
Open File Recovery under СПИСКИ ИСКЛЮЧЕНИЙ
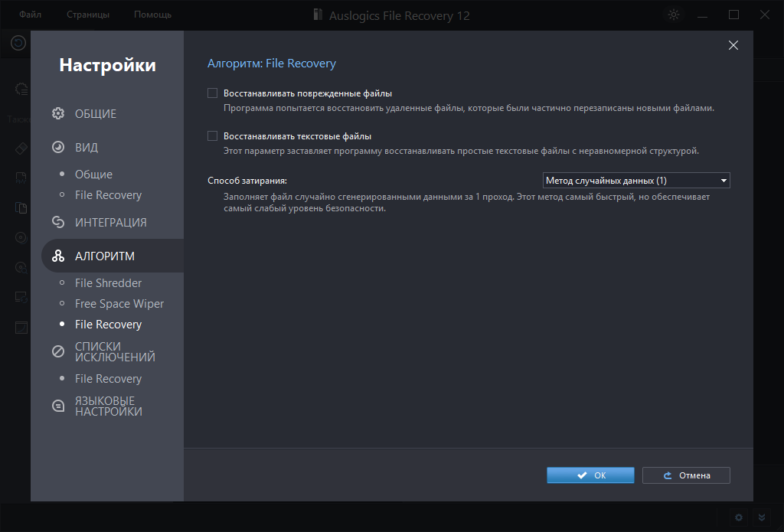(x=108, y=379)
